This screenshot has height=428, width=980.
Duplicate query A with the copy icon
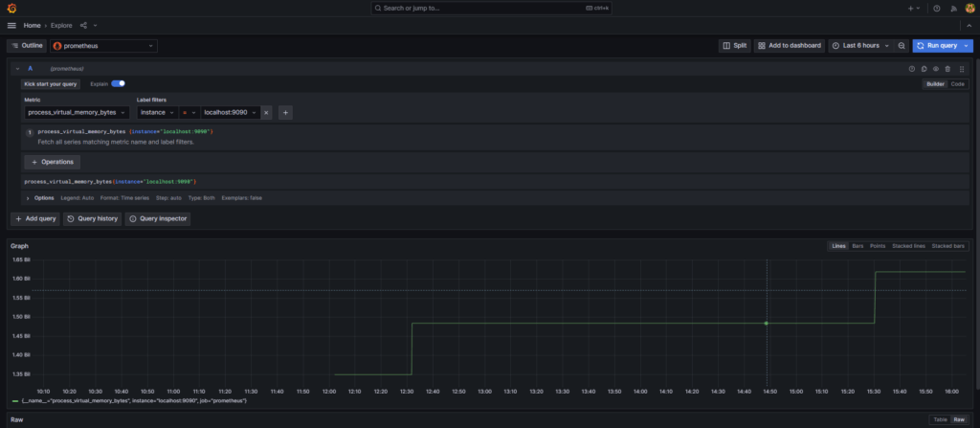click(x=924, y=69)
